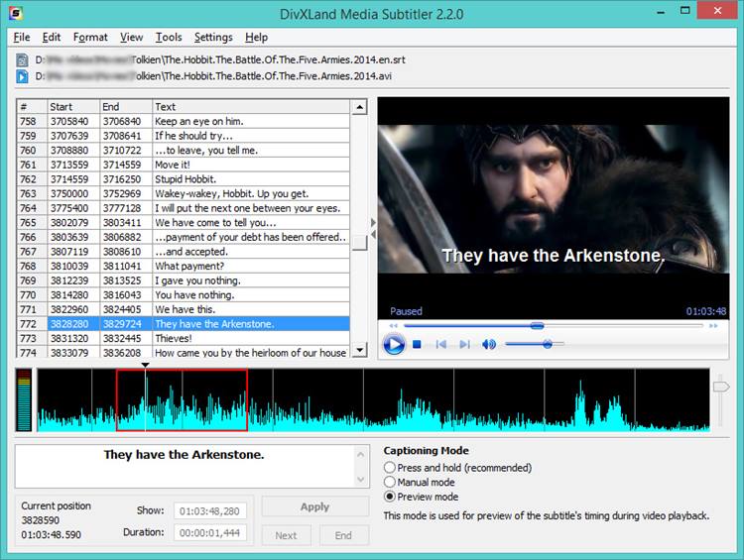
Task: Select Preview mode radio button
Action: coord(390,497)
